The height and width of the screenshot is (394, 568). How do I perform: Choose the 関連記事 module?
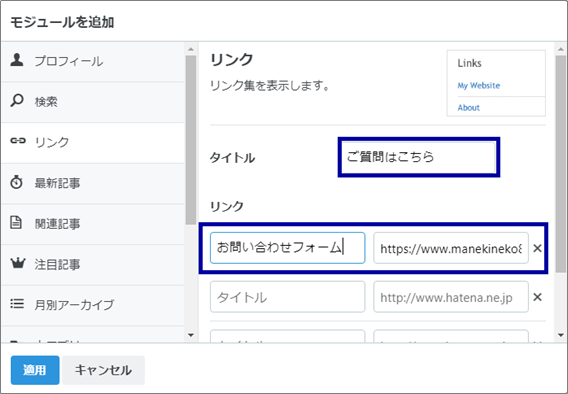point(93,224)
